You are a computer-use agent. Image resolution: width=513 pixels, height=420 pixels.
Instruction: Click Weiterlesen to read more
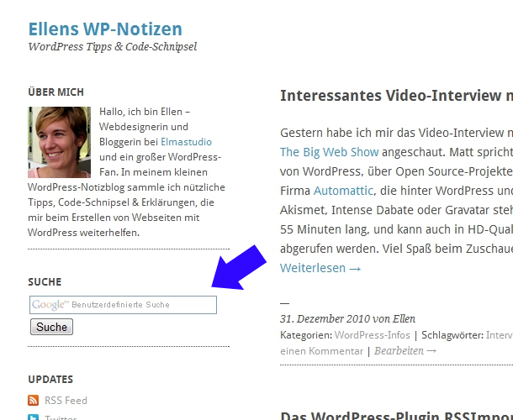[x=320, y=268]
